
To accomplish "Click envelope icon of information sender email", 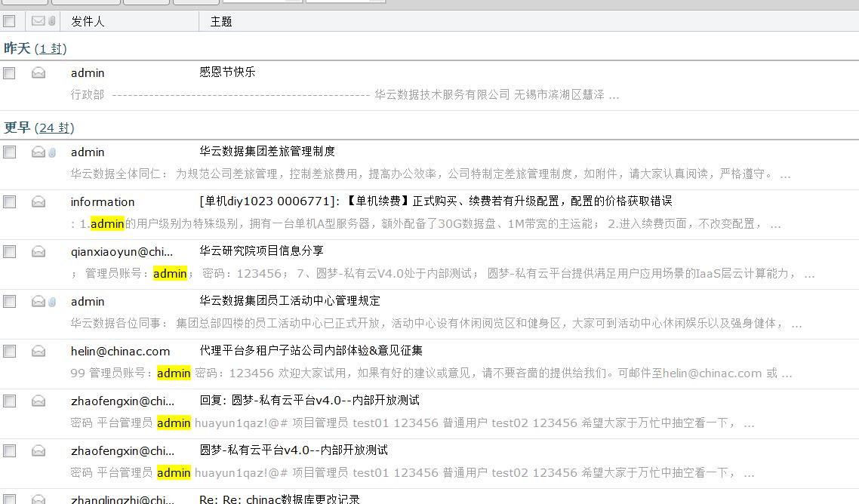I will coord(38,201).
